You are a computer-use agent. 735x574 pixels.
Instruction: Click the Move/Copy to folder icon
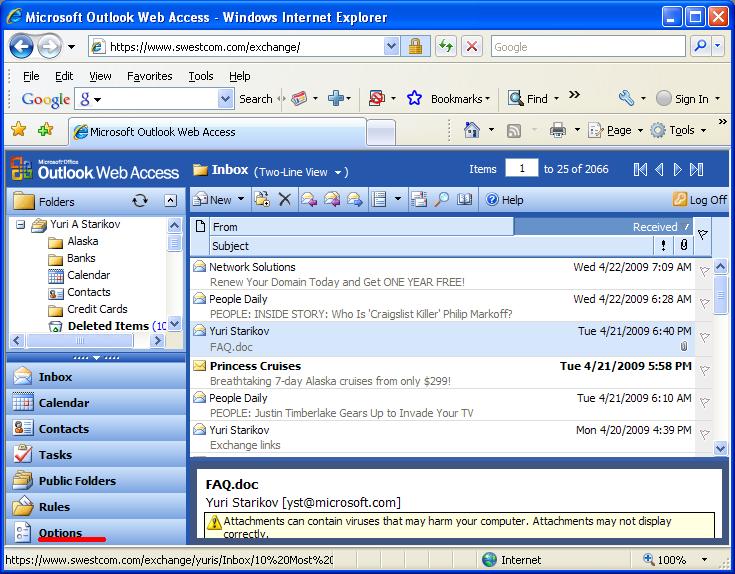[x=262, y=200]
